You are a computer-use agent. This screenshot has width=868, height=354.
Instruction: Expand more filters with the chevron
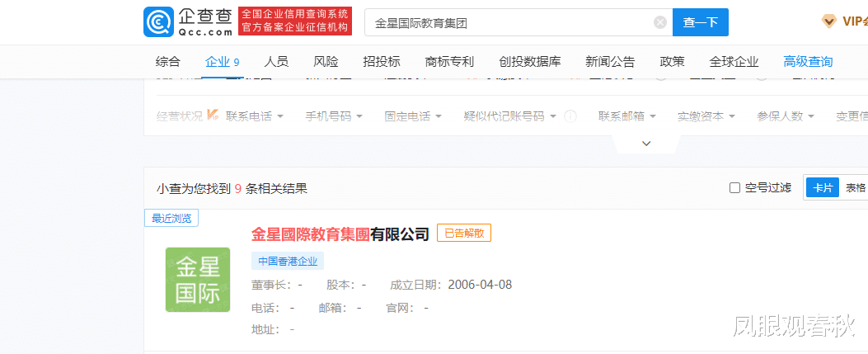click(646, 144)
